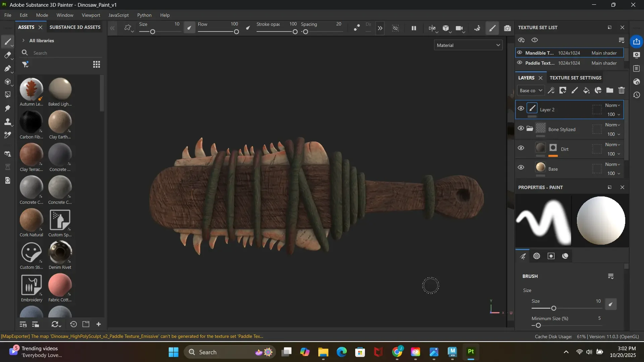The height and width of the screenshot is (362, 644).
Task: Select the Eraser tool in left toolbar
Action: coord(7,55)
